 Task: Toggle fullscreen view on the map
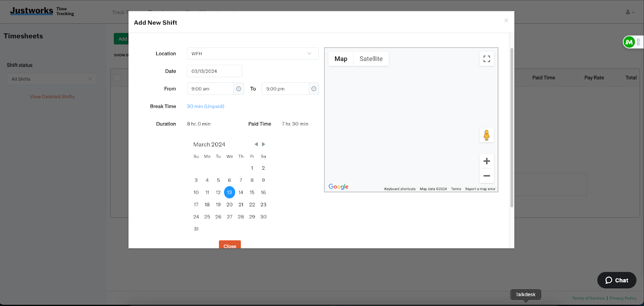coord(487,59)
